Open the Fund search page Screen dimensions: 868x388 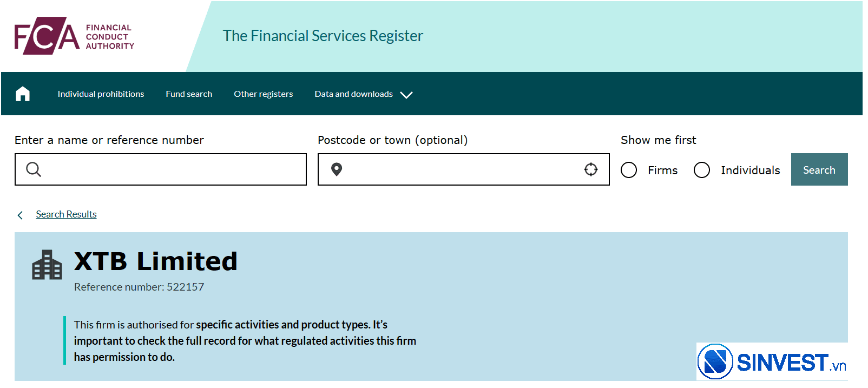pos(189,94)
